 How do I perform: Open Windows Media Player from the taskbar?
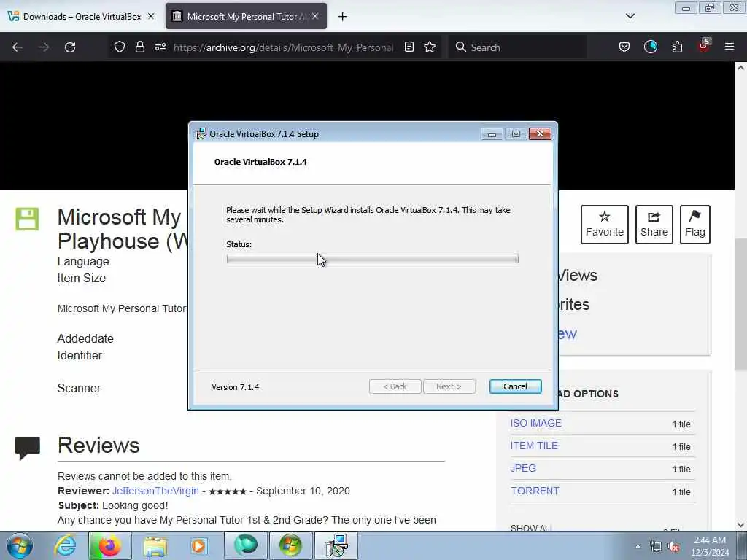(198, 545)
